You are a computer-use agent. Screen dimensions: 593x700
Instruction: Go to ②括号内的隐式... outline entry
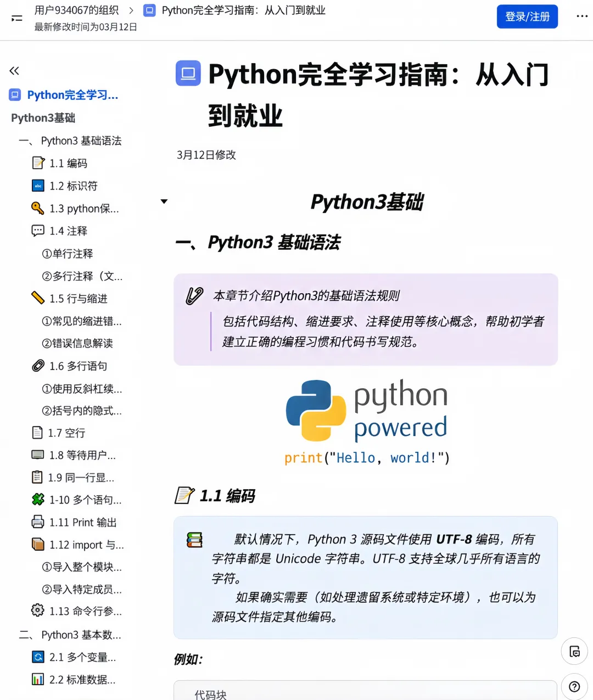[x=82, y=410]
